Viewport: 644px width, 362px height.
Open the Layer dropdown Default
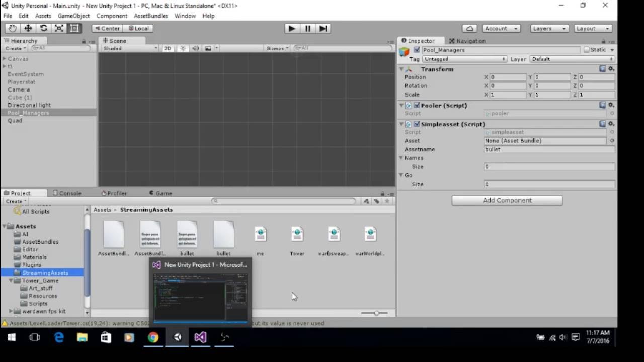click(x=572, y=59)
